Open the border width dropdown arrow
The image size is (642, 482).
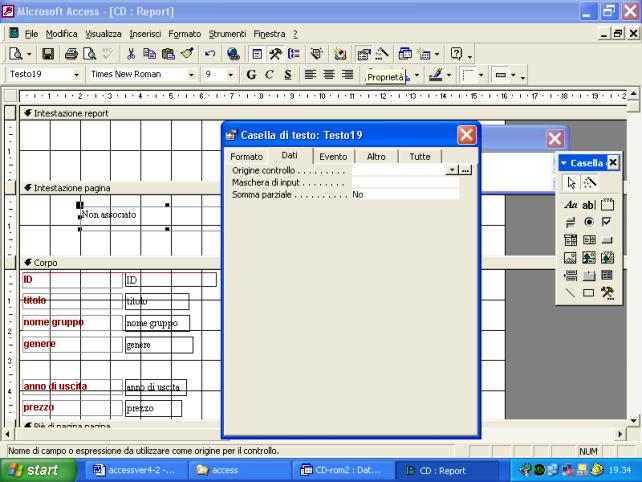tap(481, 75)
